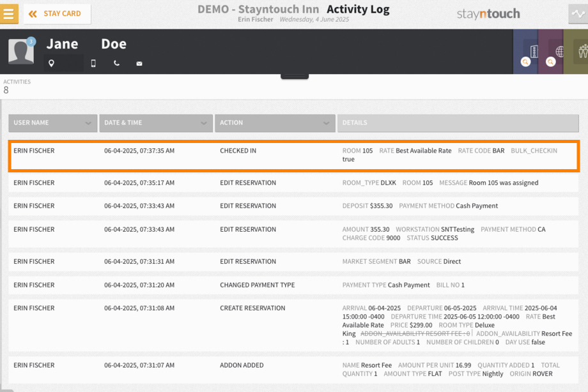Click the blue badge number on avatar
This screenshot has height=392, width=588.
(x=31, y=41)
